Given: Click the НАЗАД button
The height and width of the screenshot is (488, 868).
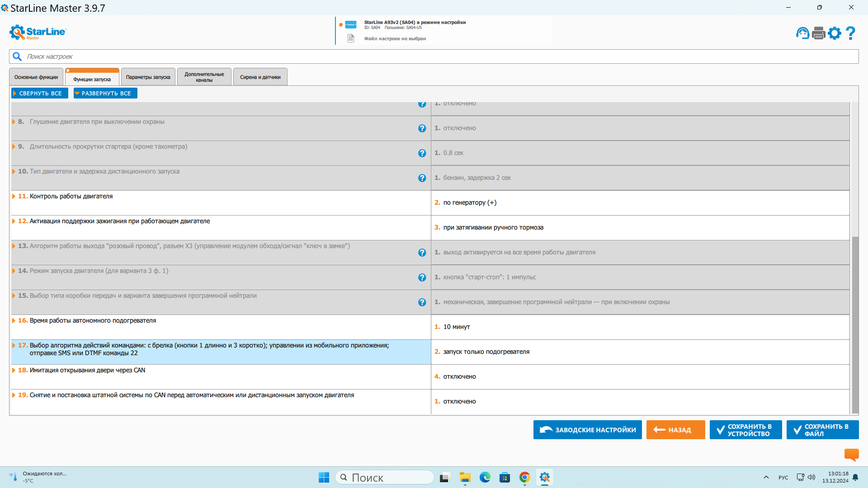Looking at the screenshot, I should point(675,430).
